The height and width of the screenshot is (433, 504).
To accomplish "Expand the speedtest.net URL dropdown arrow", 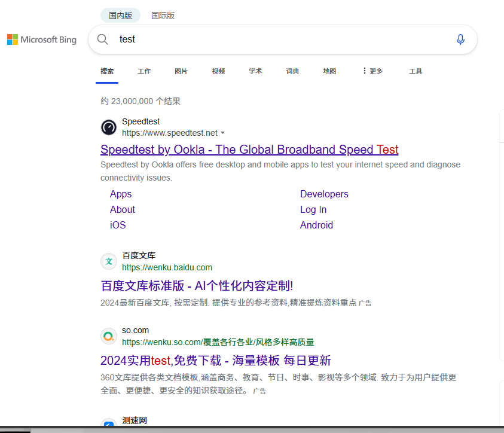I will [223, 133].
